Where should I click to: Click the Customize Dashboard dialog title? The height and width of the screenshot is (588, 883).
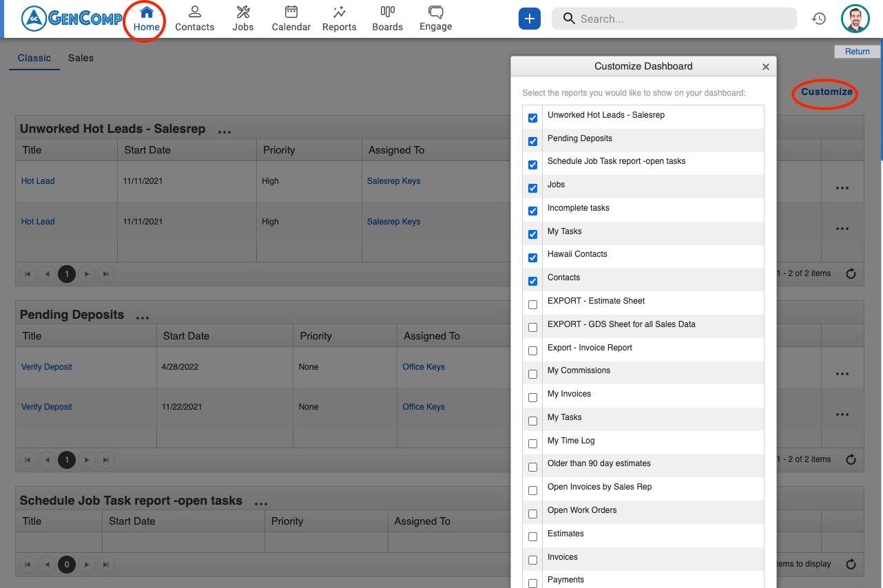click(x=643, y=66)
